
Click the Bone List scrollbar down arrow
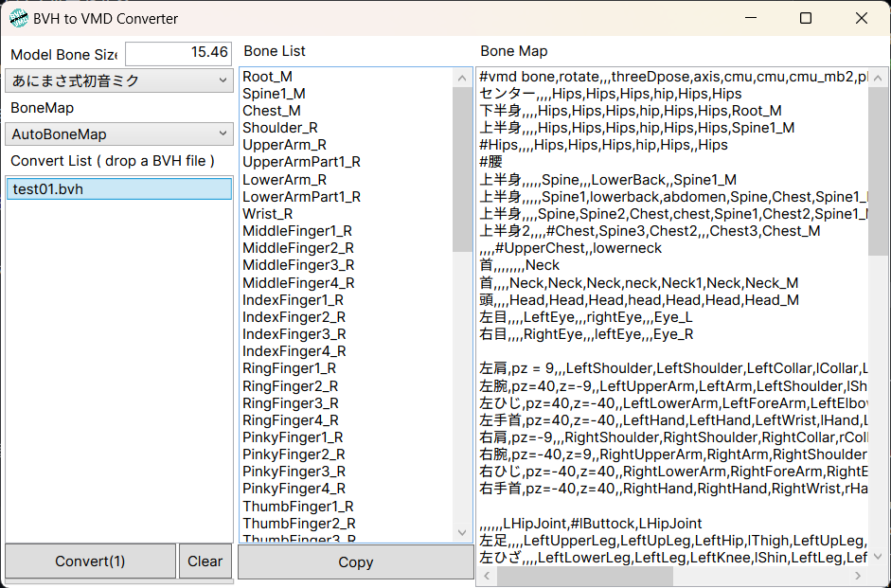pos(462,533)
